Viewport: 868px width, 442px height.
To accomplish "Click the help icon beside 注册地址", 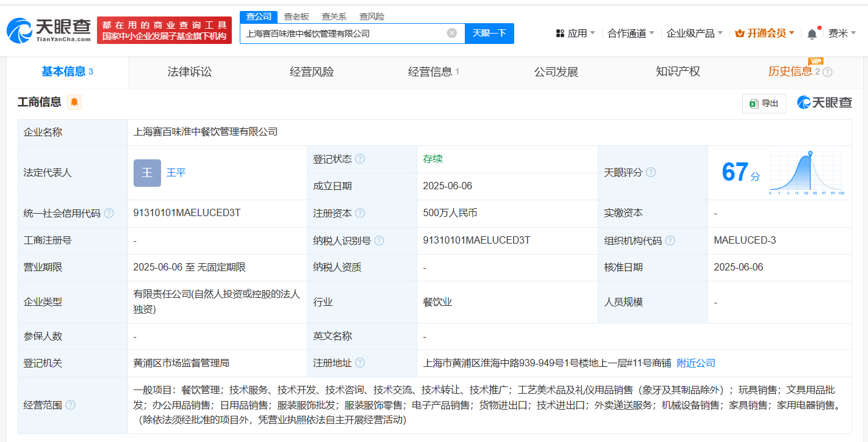I will (x=360, y=363).
